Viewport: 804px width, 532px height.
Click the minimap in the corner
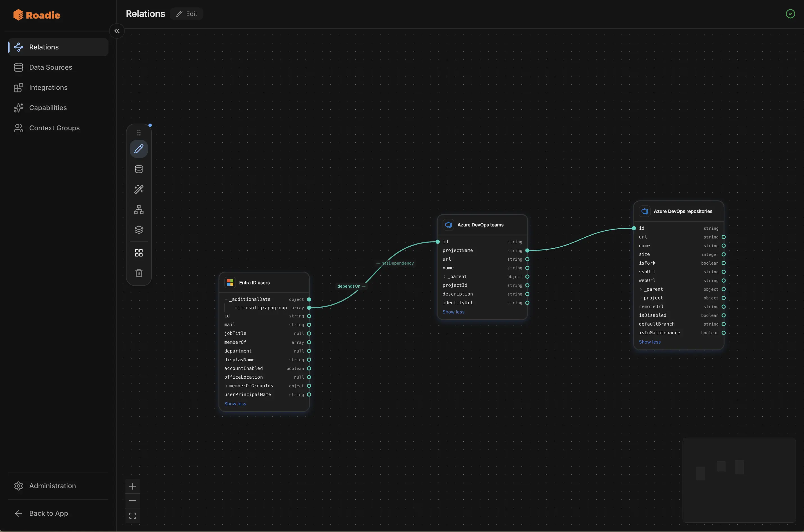[x=739, y=480]
